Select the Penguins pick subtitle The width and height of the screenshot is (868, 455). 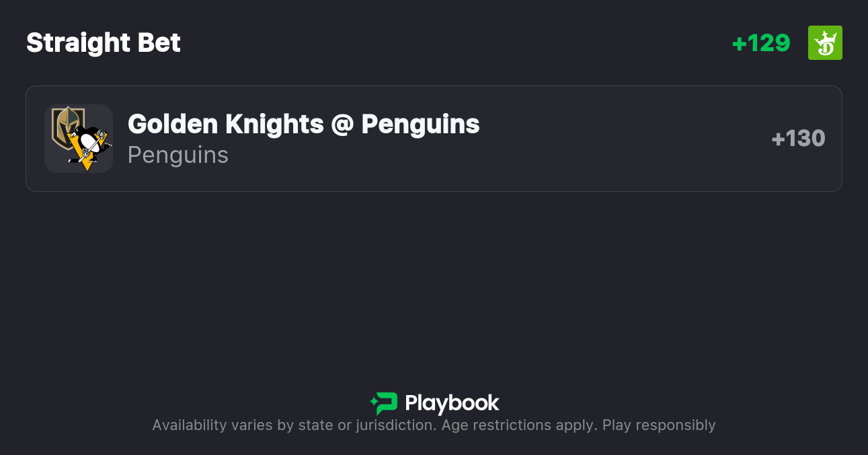178,155
